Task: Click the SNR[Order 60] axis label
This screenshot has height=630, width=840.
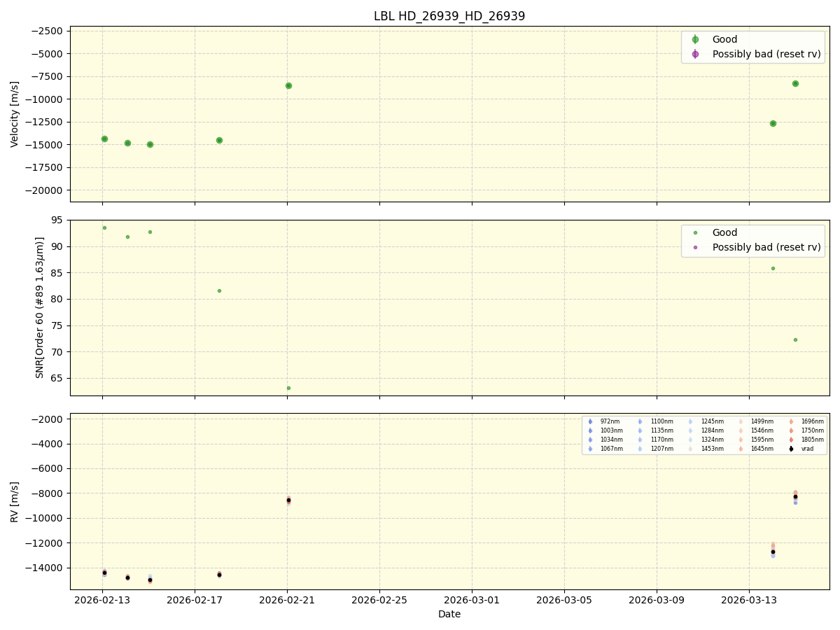Action: (40, 307)
